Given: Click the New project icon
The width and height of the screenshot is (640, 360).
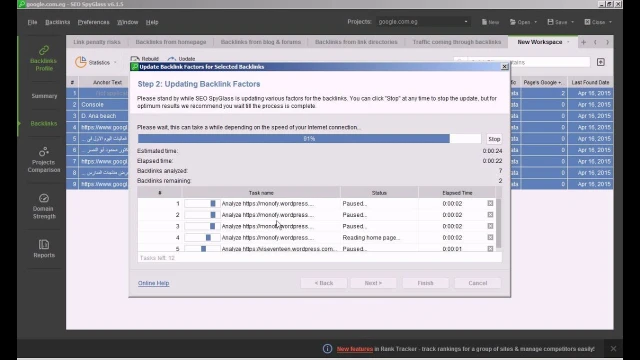Looking at the screenshot, I should pyautogui.click(x=484, y=22).
